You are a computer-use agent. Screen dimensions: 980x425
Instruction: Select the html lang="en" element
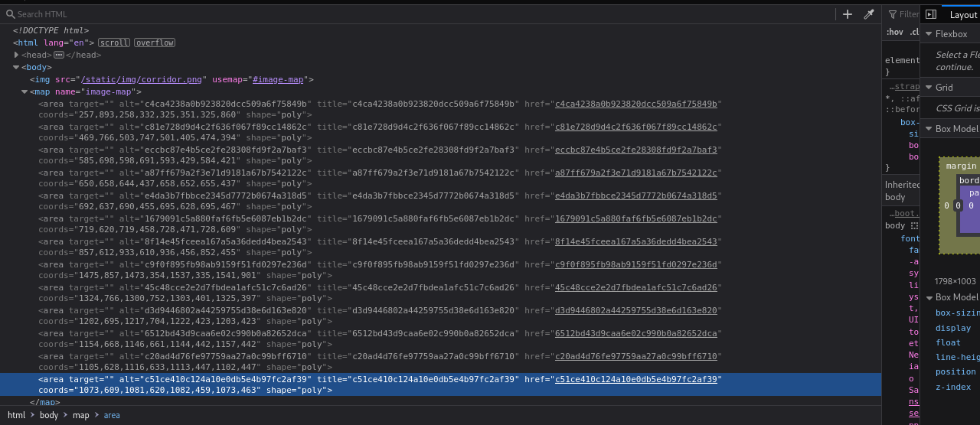(54, 42)
